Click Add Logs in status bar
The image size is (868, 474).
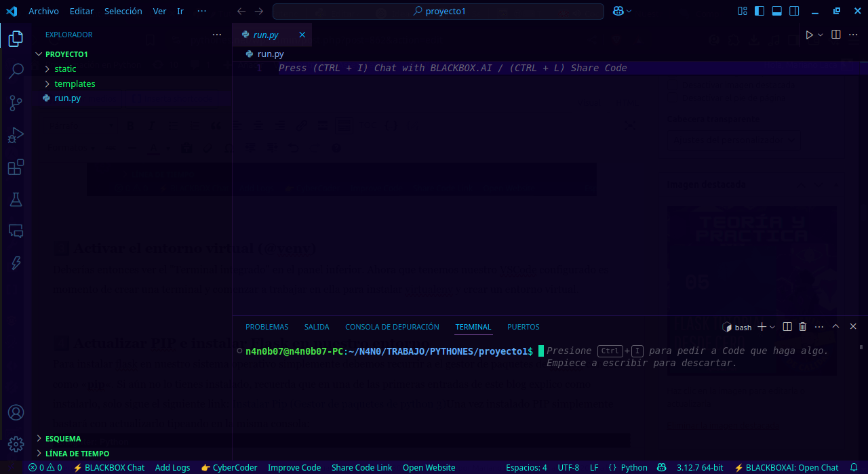(172, 468)
